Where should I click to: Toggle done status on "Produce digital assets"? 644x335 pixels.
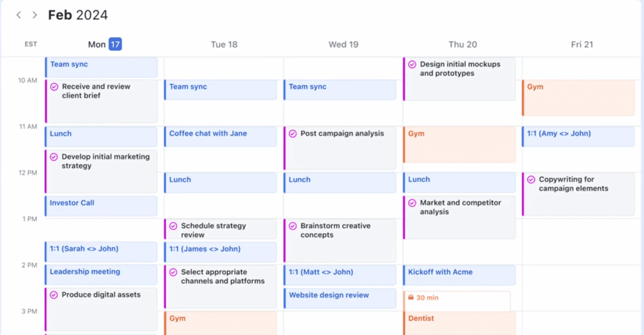[x=54, y=295]
